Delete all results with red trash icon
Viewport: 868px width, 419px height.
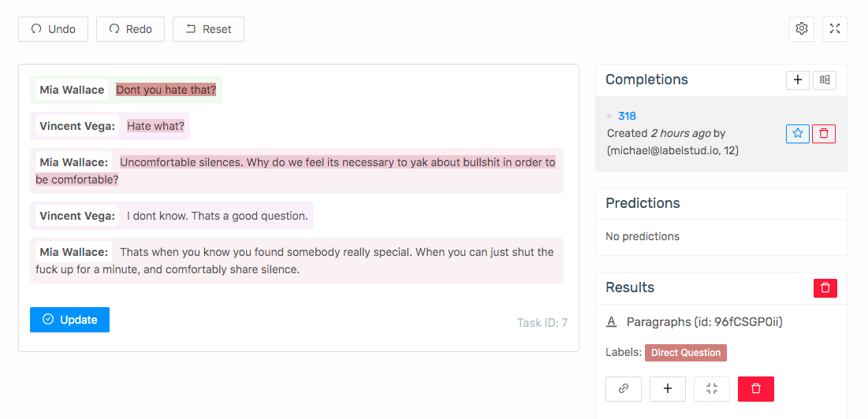(825, 288)
